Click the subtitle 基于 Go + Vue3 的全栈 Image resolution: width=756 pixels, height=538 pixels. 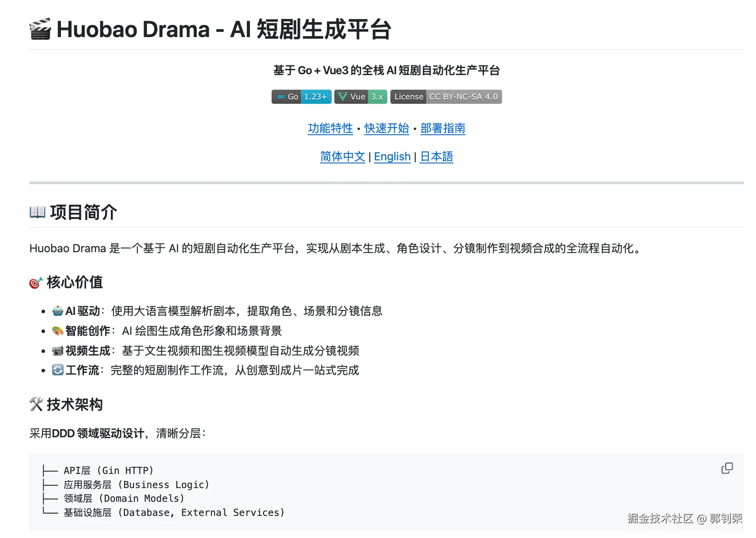point(386,70)
